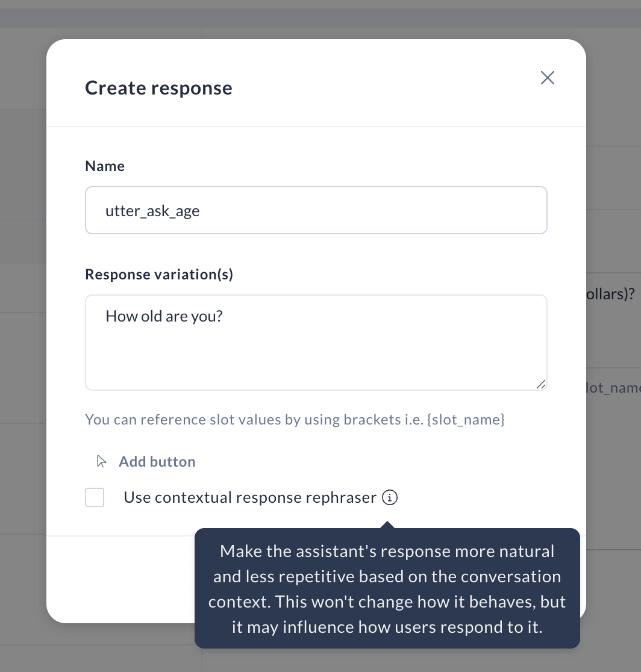Click the "utter_ask_age" text
Image resolution: width=641 pixels, height=672 pixels.
coord(152,211)
